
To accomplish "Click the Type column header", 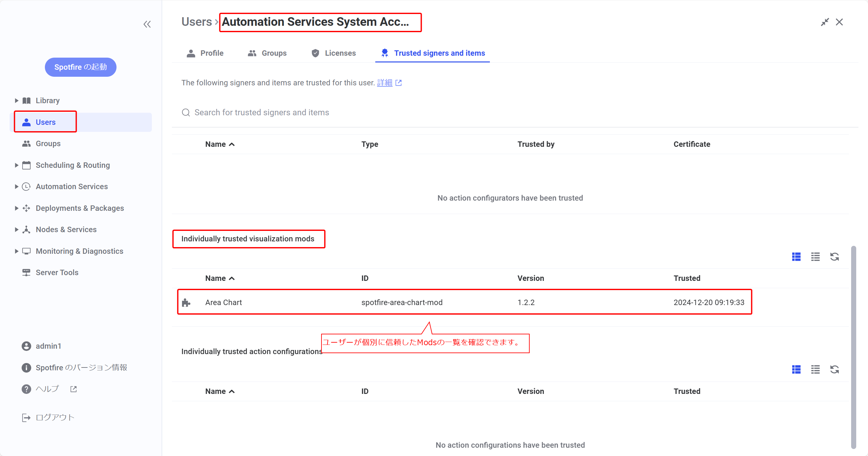I will pos(370,144).
